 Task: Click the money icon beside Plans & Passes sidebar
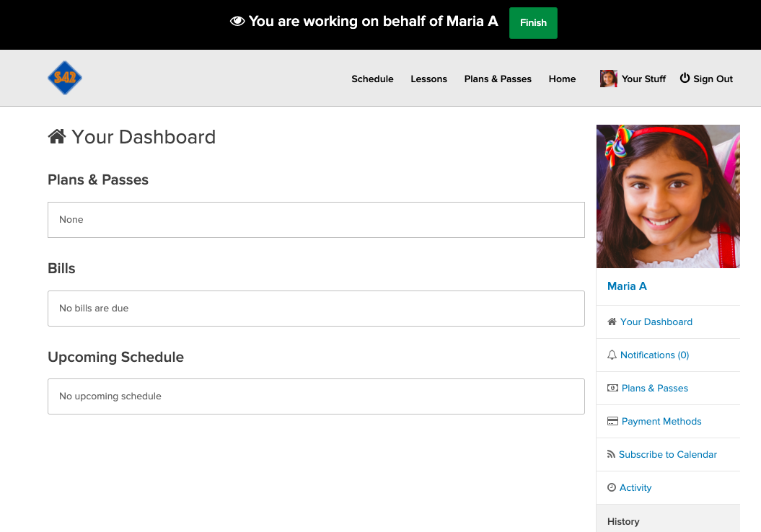pos(612,388)
